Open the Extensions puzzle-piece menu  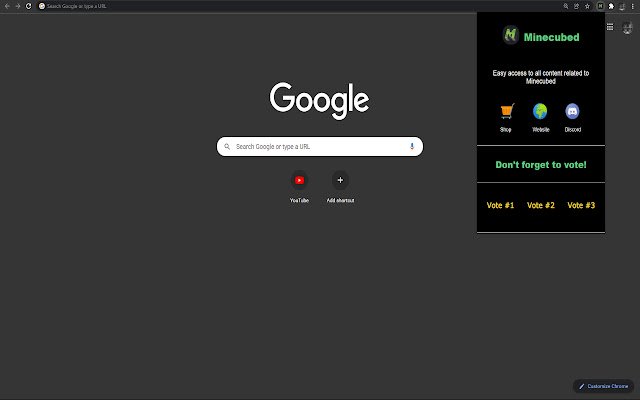(611, 6)
